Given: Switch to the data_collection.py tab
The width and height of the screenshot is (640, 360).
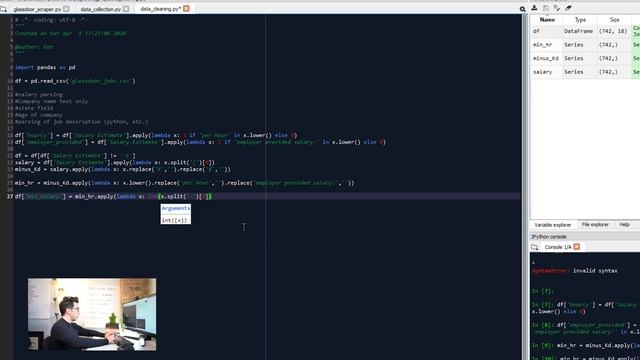Looking at the screenshot, I should (x=100, y=9).
